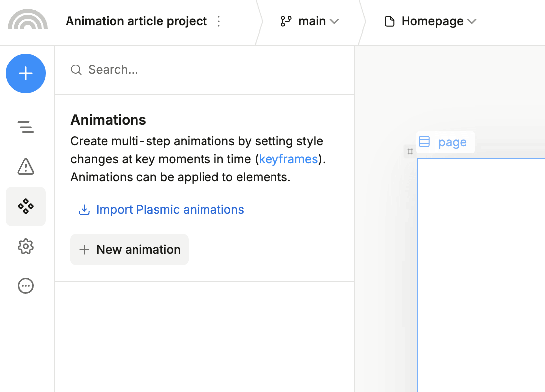The image size is (545, 392).
Task: Select the page frame label above the canvas
Action: click(x=452, y=142)
